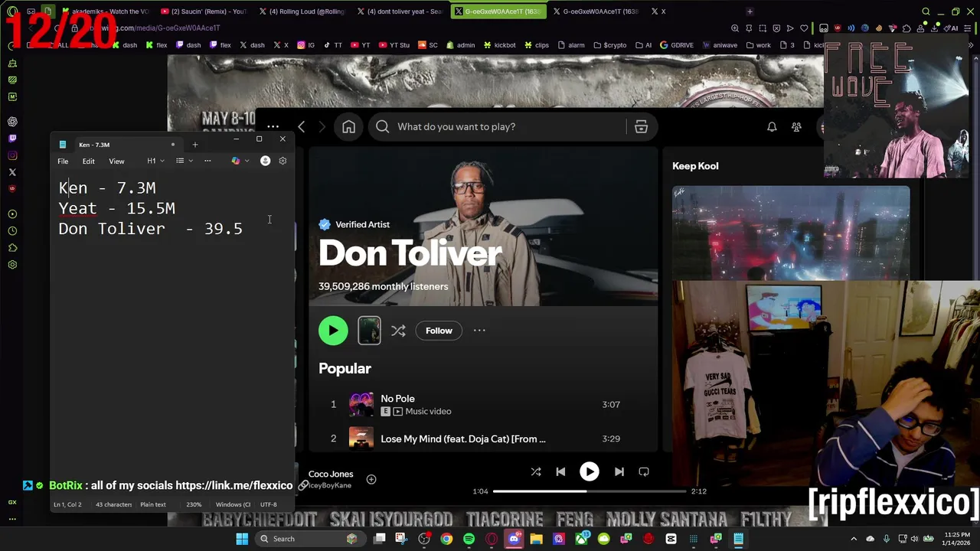The image size is (980, 551).
Task: Click 'Plain text' in Notepad status bar
Action: point(152,504)
